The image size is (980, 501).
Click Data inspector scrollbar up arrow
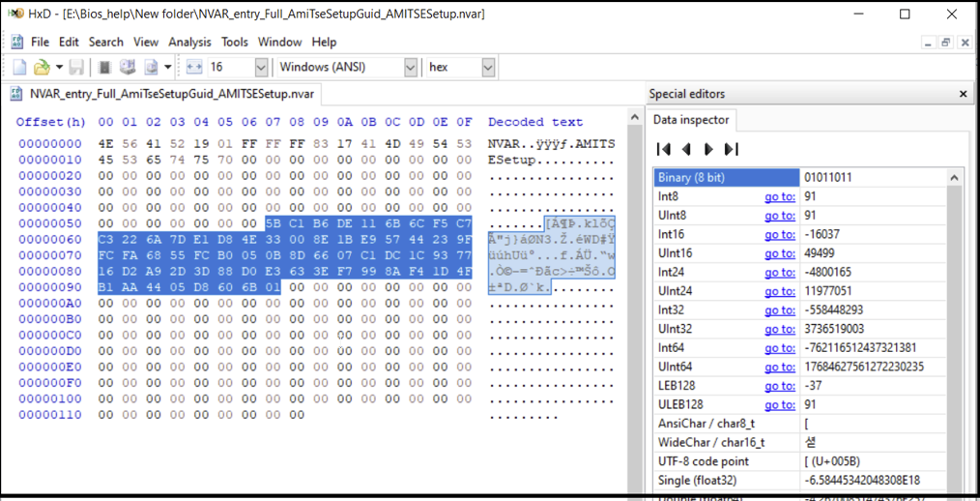(954, 178)
